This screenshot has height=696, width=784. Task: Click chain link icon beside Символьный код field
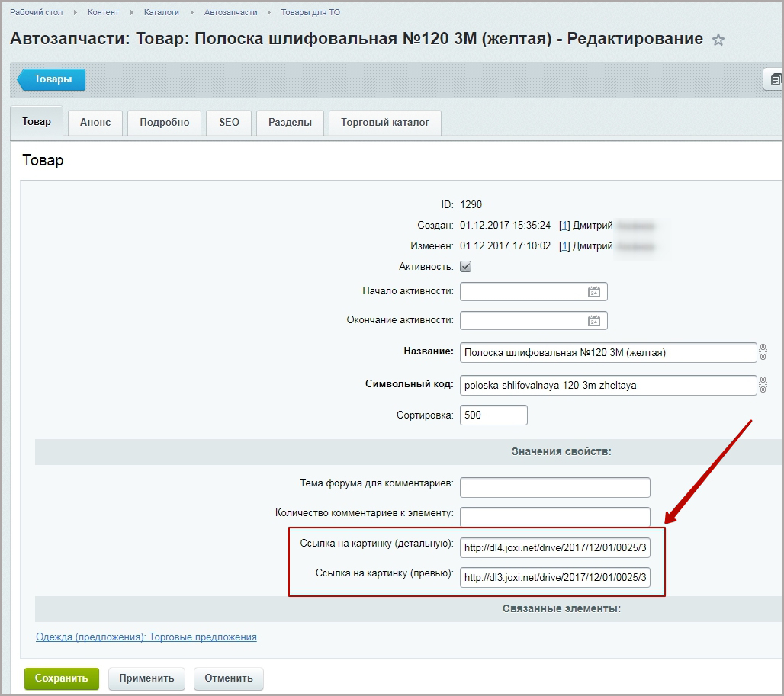763,385
